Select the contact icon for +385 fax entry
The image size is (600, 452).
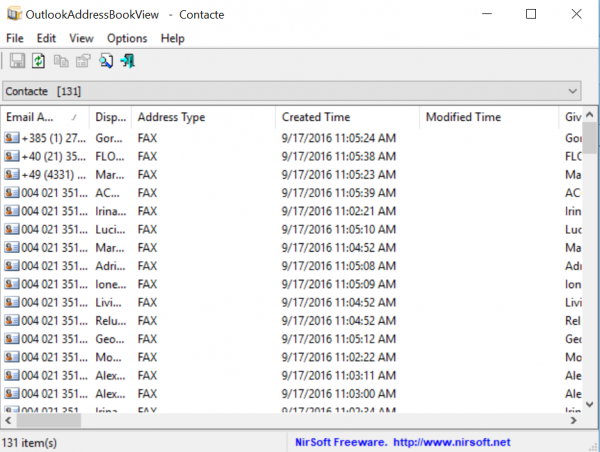click(12, 139)
